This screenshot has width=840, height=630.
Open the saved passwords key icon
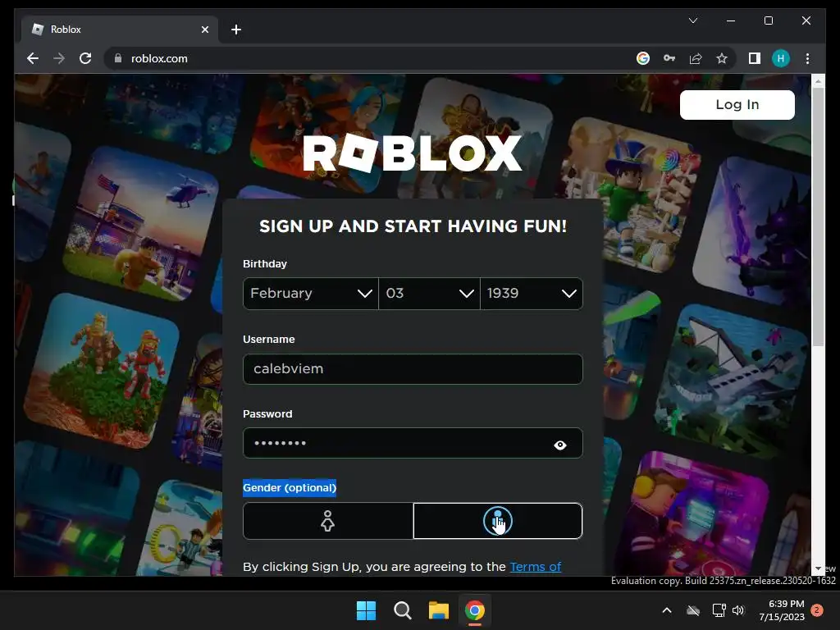click(669, 58)
